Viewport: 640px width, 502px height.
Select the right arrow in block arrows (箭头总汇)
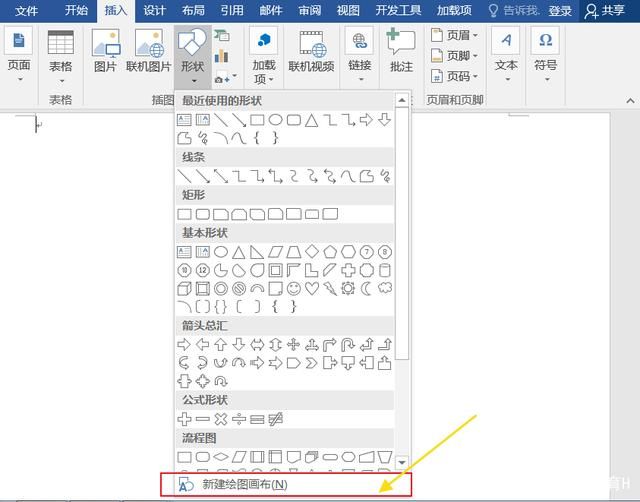(x=184, y=345)
